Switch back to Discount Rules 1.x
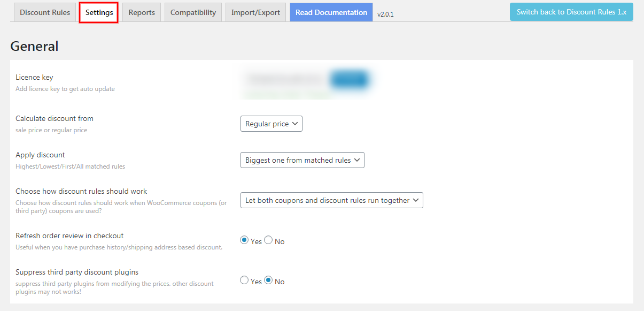The height and width of the screenshot is (311, 644). point(571,11)
